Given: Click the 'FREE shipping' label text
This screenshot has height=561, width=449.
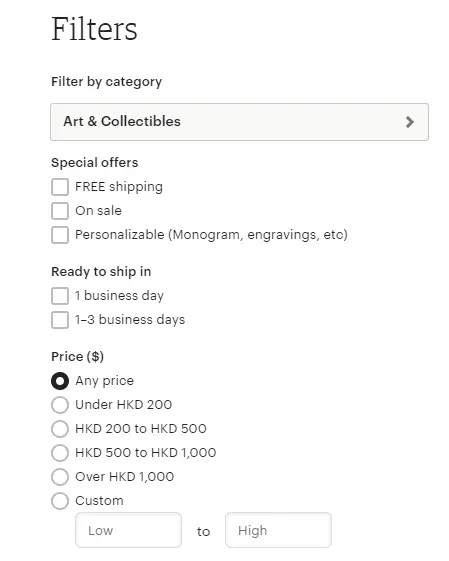Looking at the screenshot, I should tap(119, 187).
